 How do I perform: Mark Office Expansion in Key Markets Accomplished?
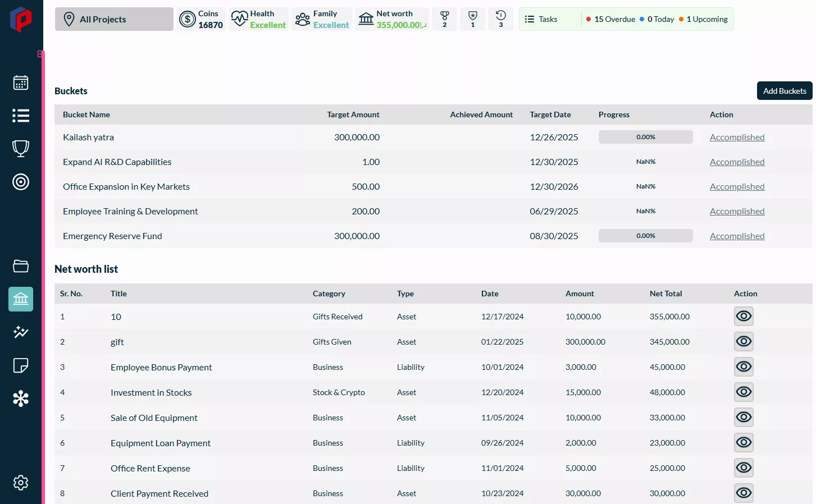coord(737,186)
